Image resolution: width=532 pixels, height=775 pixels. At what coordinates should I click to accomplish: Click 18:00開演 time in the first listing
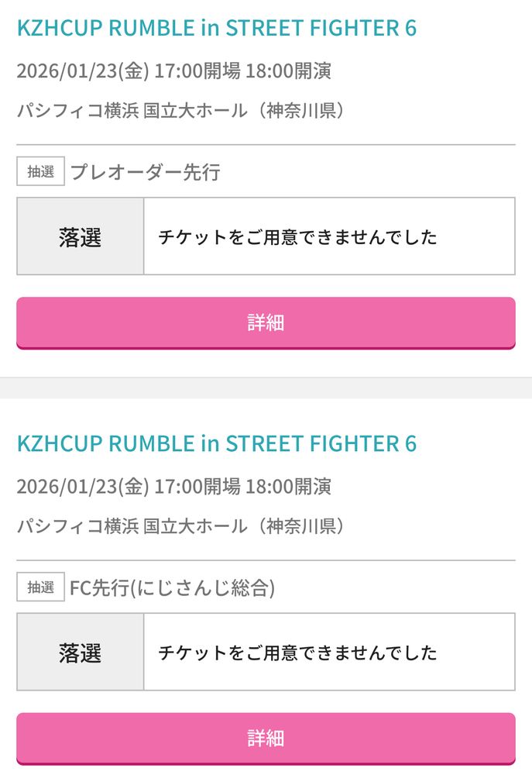[288, 71]
